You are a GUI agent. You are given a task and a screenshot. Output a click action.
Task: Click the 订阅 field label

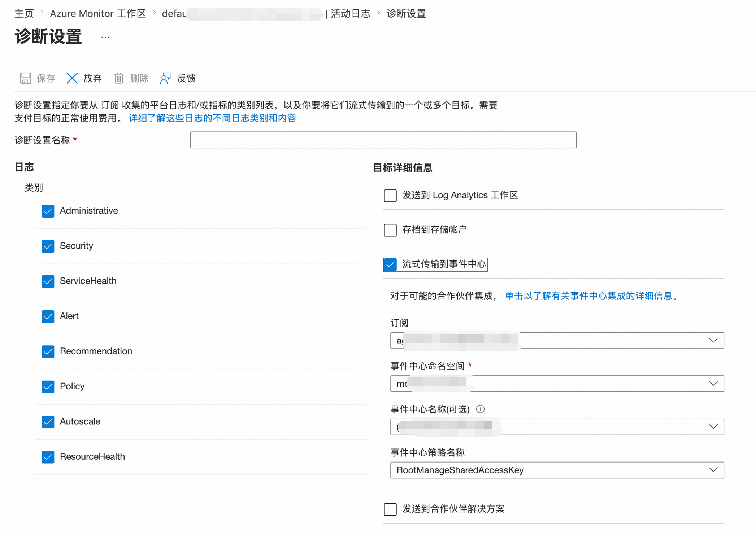click(x=400, y=323)
